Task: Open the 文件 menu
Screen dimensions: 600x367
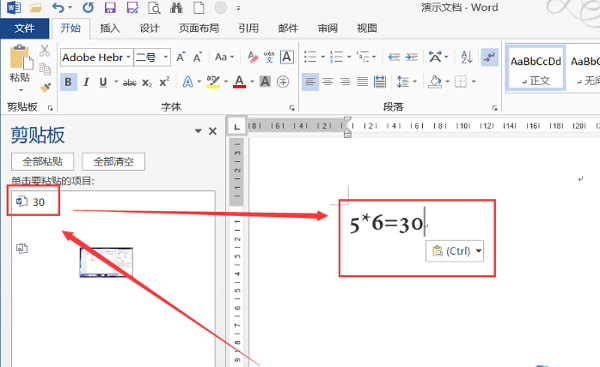Action: pos(24,28)
